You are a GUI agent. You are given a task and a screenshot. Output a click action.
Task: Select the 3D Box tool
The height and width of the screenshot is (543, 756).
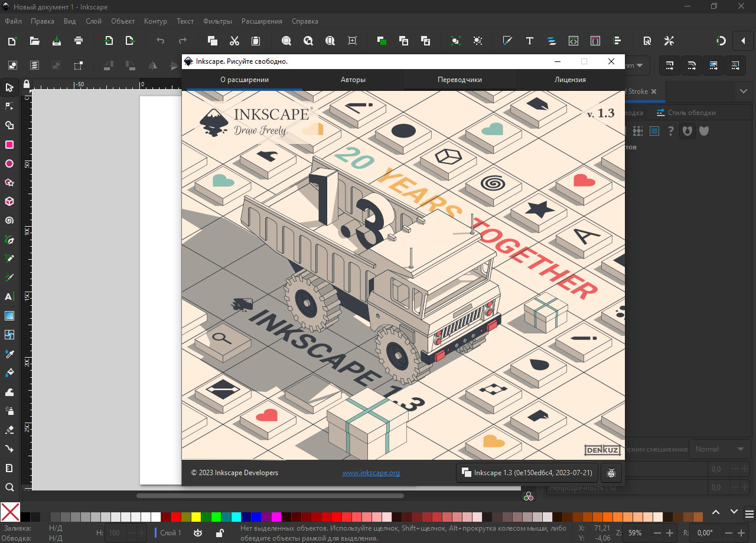[x=9, y=201]
